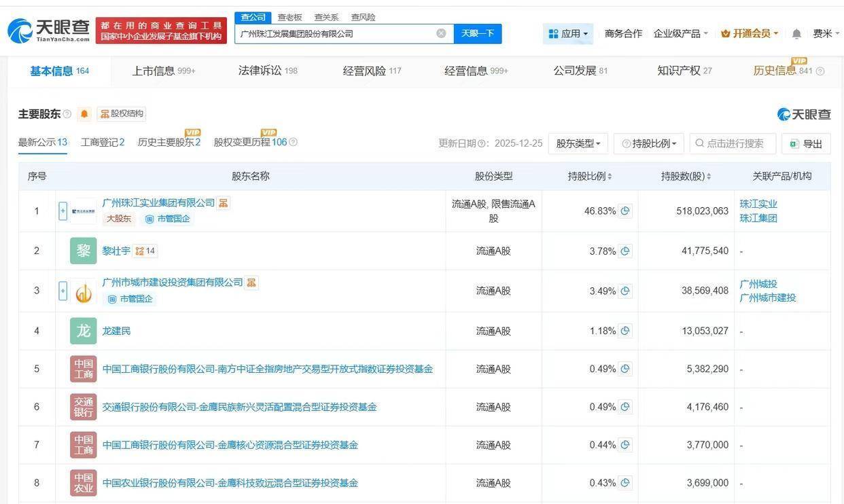This screenshot has height=504, width=844.
Task: Sort table by 持股数(股) column header
Action: [x=686, y=176]
